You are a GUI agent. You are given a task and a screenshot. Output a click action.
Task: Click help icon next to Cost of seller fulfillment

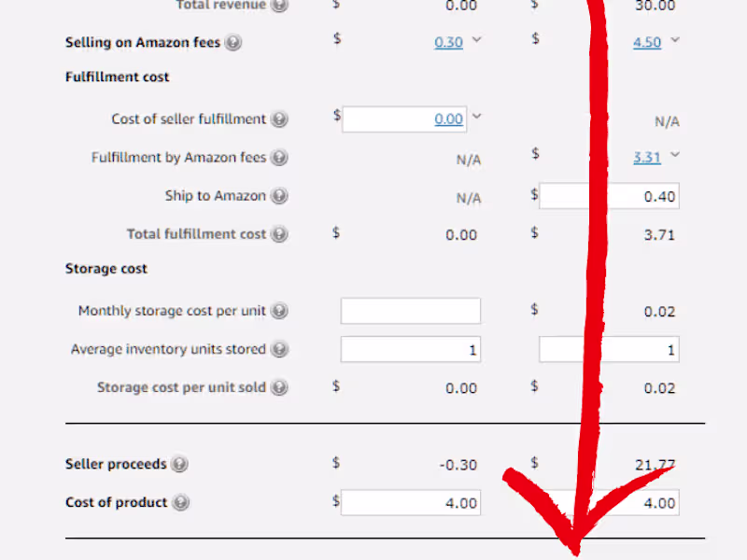tap(279, 119)
